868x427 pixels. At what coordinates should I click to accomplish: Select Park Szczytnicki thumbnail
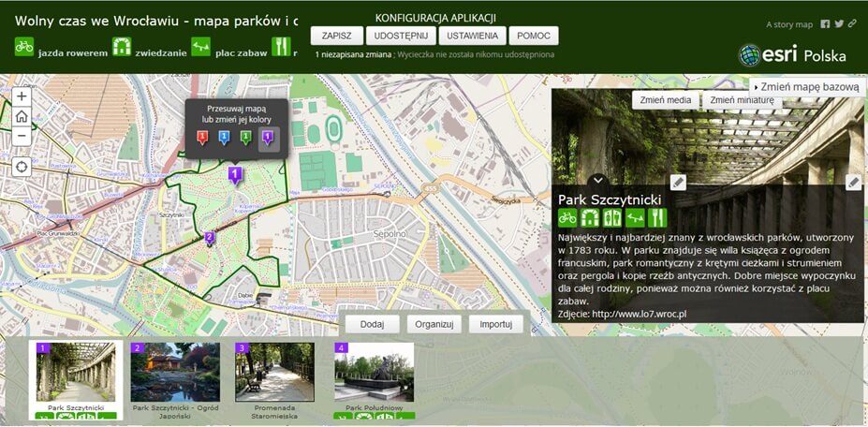[76, 372]
